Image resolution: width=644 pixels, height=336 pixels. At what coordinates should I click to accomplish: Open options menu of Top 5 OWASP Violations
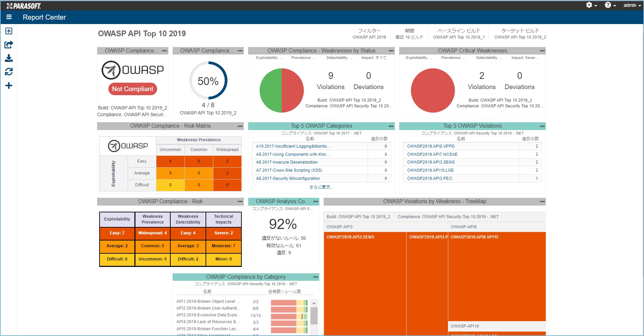click(542, 126)
